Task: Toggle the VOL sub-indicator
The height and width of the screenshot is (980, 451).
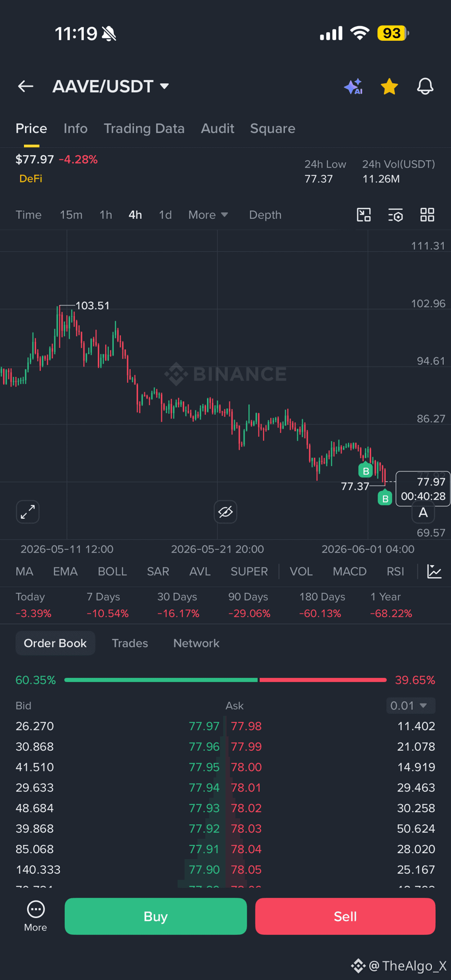Action: pos(301,572)
